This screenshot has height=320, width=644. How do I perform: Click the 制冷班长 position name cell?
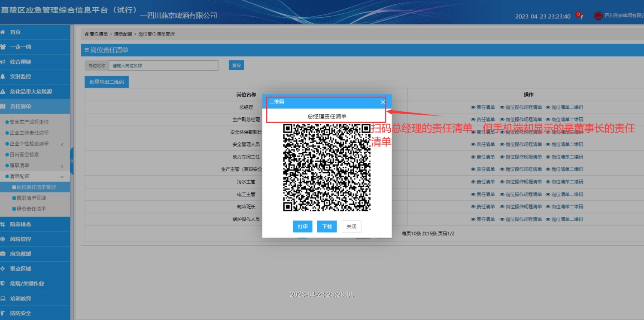(246, 207)
